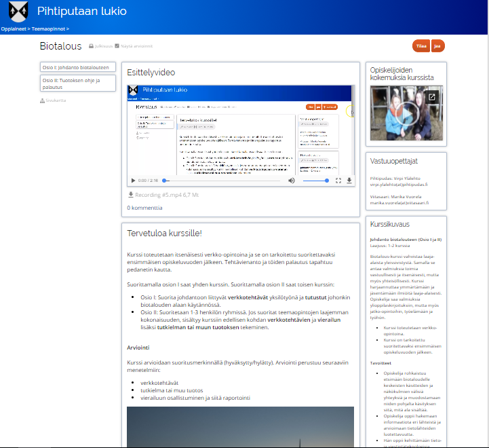Click the orange Tilaa button
This screenshot has width=489, height=448.
pos(420,46)
